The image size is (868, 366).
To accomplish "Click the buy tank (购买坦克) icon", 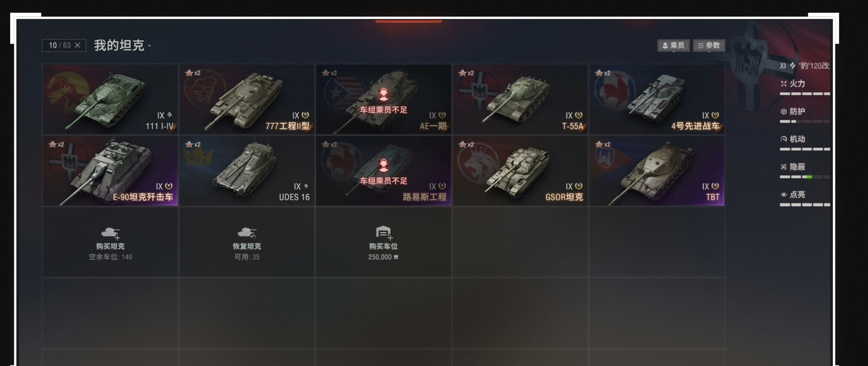I will click(110, 233).
